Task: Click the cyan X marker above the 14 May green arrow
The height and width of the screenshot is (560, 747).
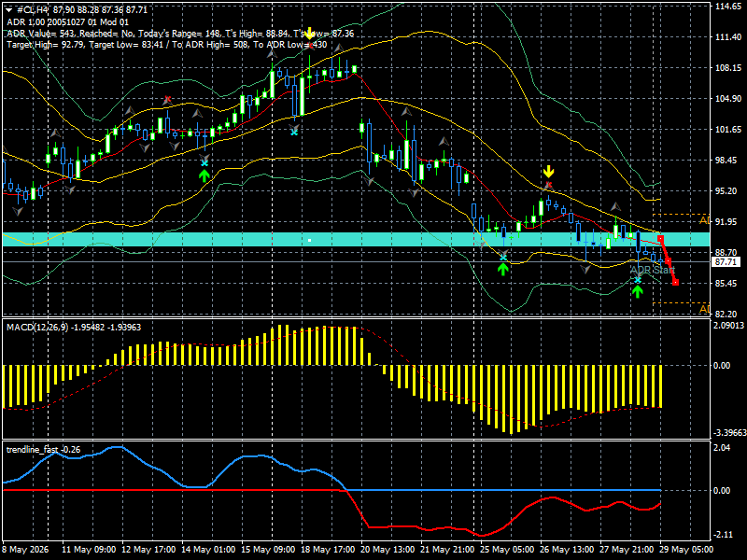Action: [204, 163]
